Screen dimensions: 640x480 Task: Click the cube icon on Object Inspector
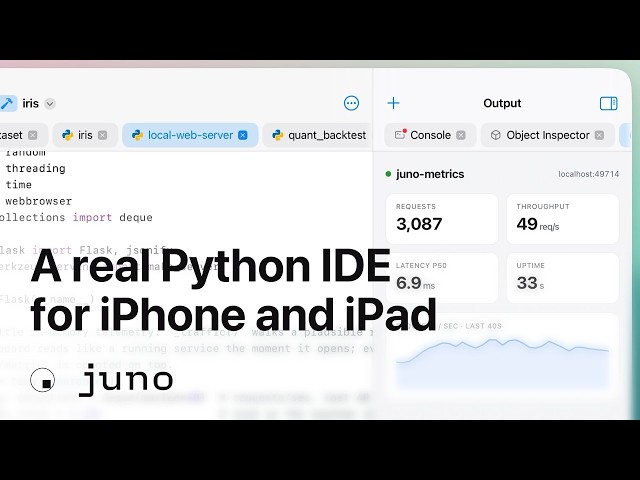click(x=496, y=135)
